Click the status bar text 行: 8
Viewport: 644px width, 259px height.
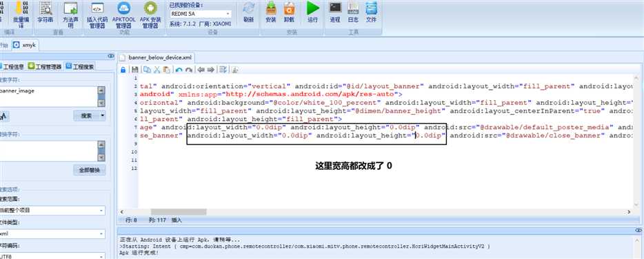(x=131, y=220)
